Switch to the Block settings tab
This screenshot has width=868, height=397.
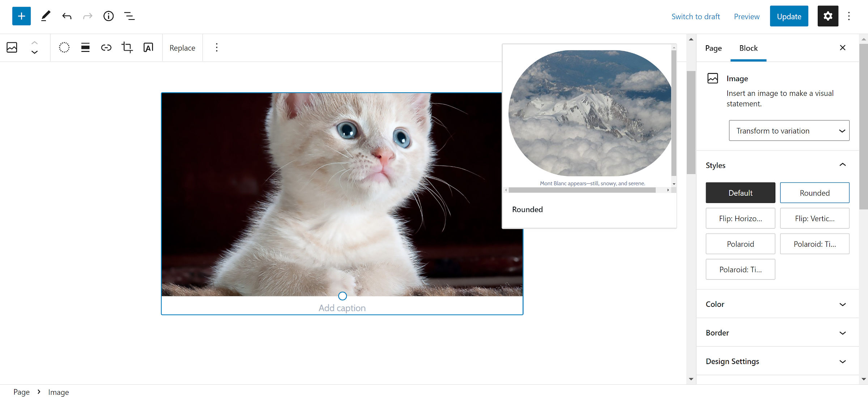tap(748, 48)
